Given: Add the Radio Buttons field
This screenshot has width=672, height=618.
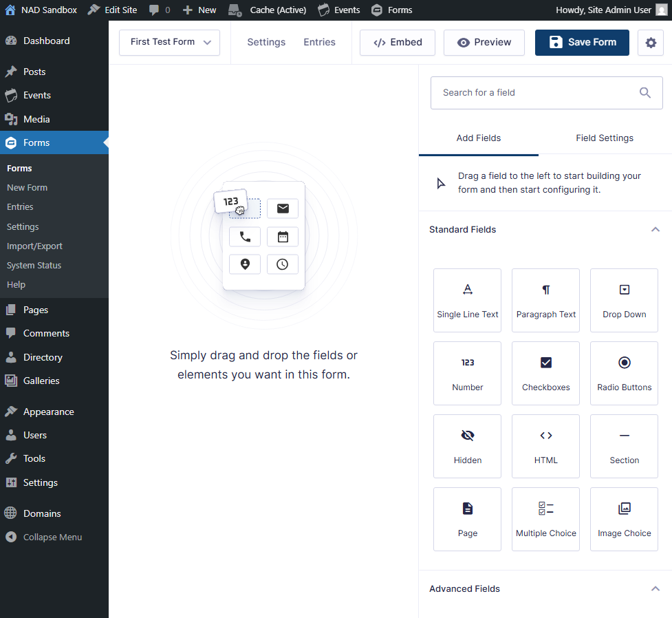Looking at the screenshot, I should 625,374.
